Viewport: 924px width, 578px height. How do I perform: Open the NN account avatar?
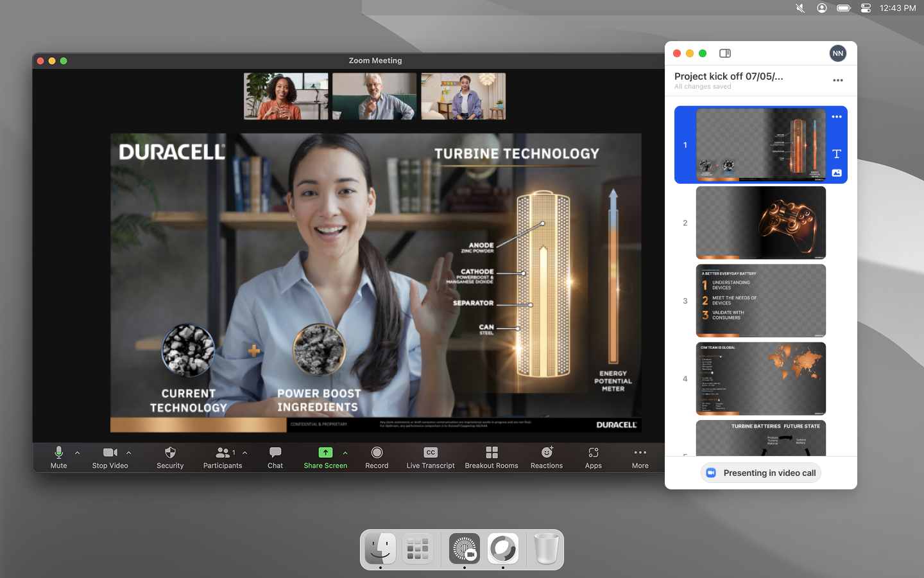837,53
